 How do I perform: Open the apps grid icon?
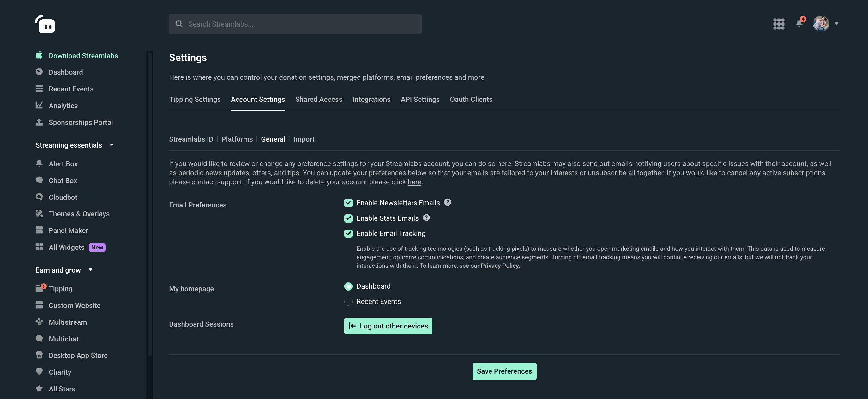coord(779,24)
